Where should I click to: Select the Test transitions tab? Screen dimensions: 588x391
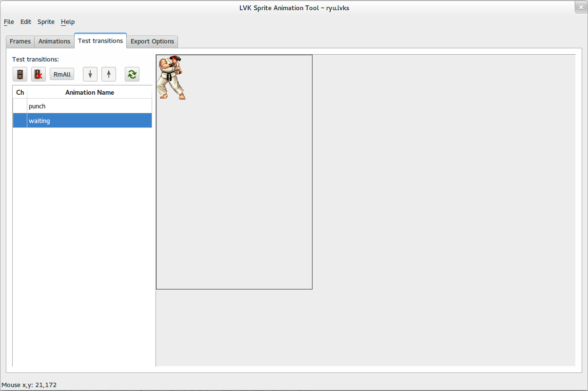(100, 41)
